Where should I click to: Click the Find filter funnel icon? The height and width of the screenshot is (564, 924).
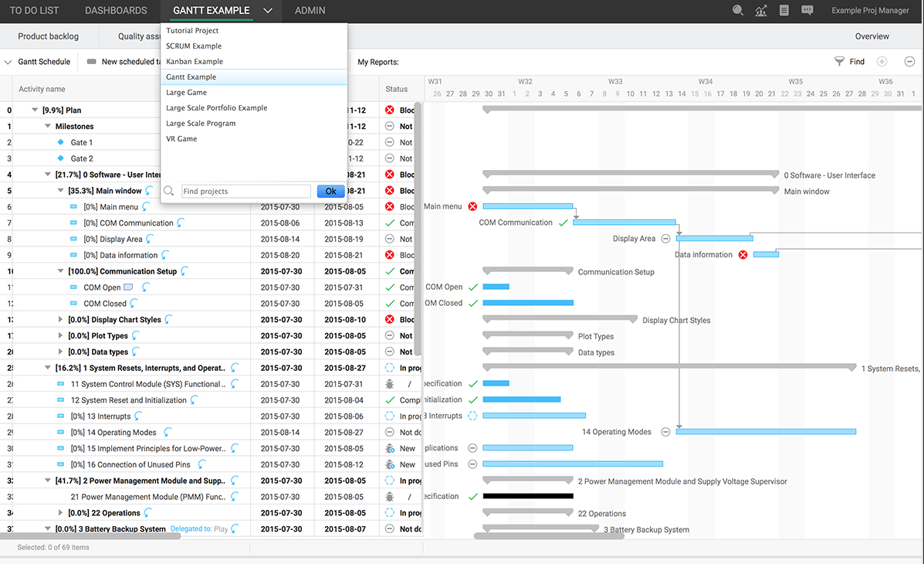(x=839, y=61)
